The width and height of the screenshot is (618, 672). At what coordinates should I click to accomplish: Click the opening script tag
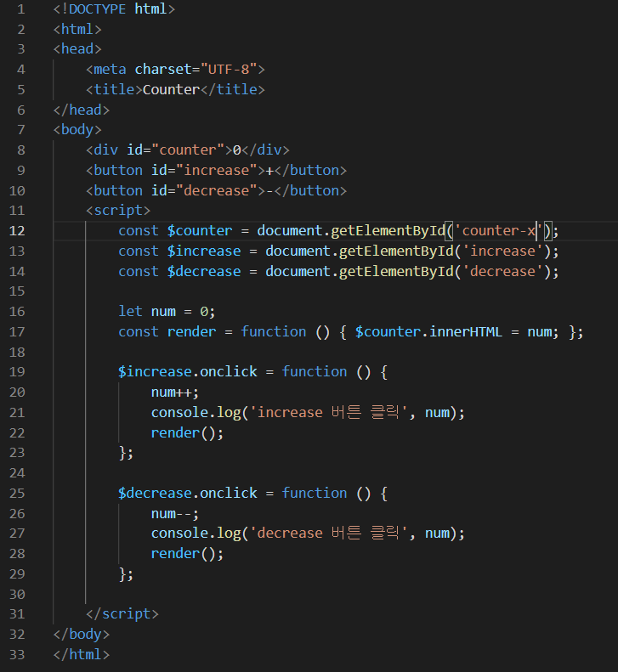118,211
